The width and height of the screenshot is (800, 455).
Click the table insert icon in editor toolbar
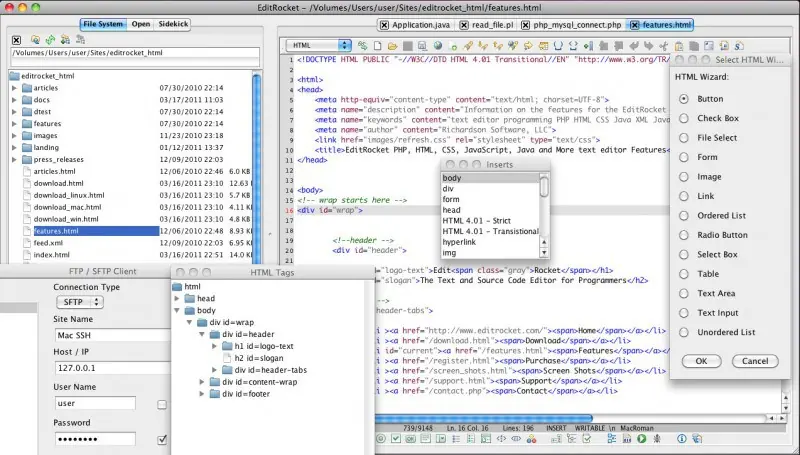(543, 46)
